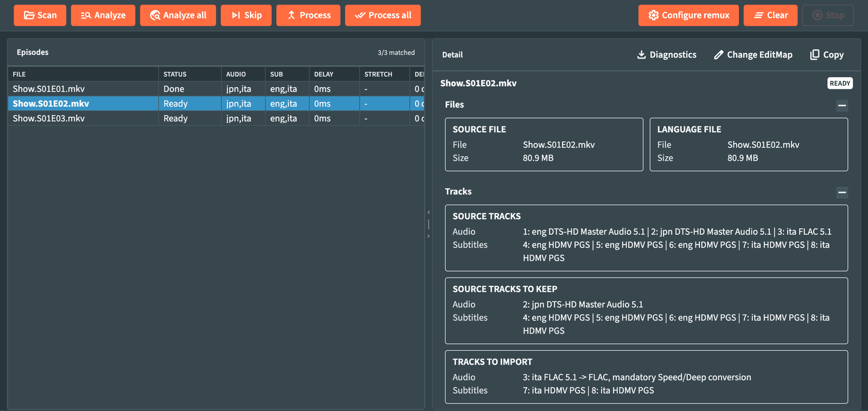The height and width of the screenshot is (411, 868).
Task: Copy the episode detail
Action: [827, 55]
